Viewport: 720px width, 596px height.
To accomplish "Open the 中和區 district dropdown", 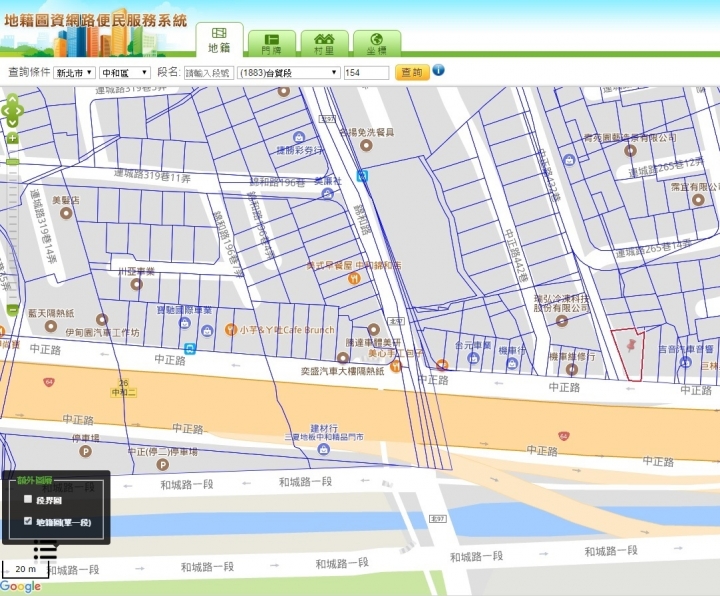I will [125, 73].
